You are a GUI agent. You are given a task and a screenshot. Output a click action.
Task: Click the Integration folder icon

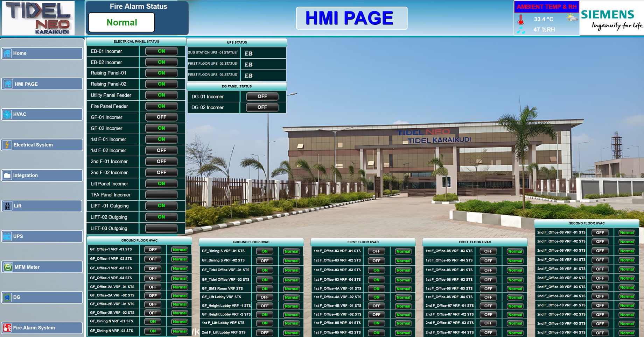click(7, 175)
